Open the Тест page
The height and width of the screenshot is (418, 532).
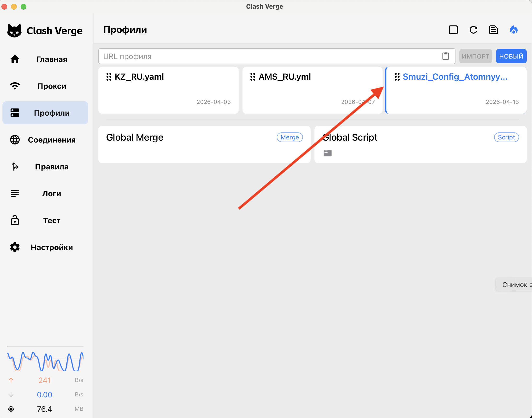(x=45, y=221)
